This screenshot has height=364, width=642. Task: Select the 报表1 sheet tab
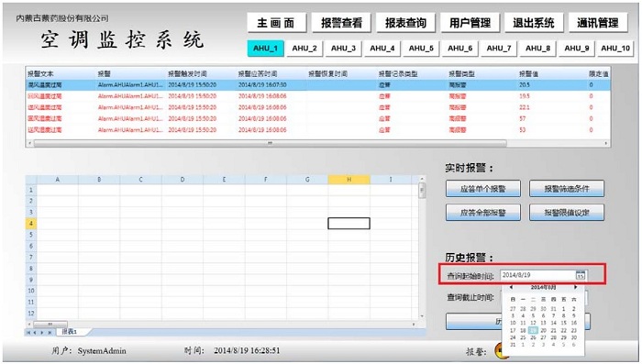tap(69, 332)
